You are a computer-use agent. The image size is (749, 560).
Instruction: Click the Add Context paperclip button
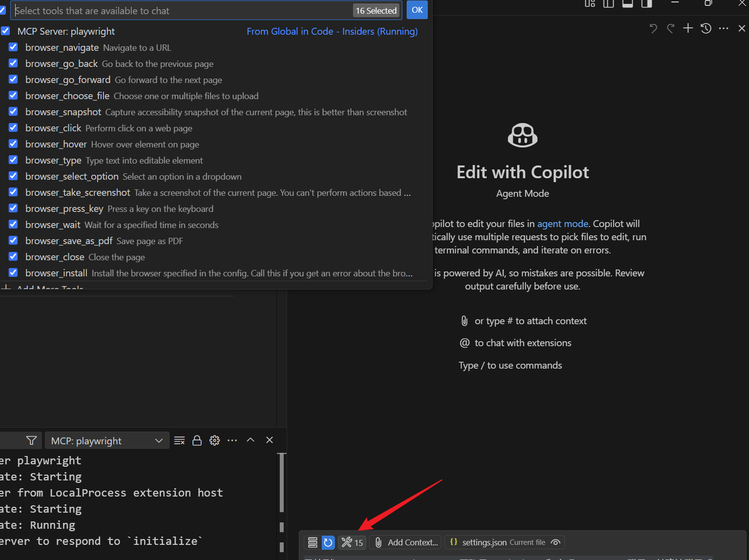(x=405, y=542)
